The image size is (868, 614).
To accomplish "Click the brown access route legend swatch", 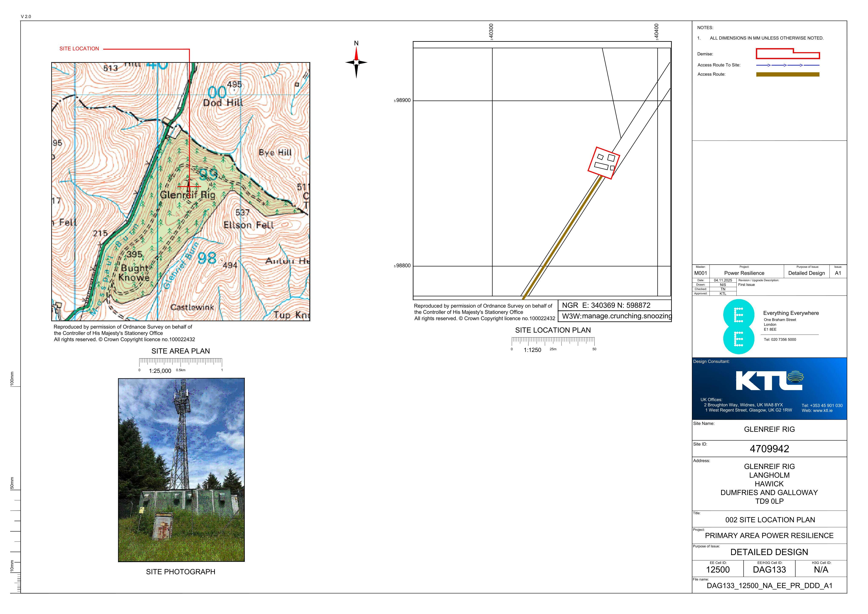I will 788,75.
